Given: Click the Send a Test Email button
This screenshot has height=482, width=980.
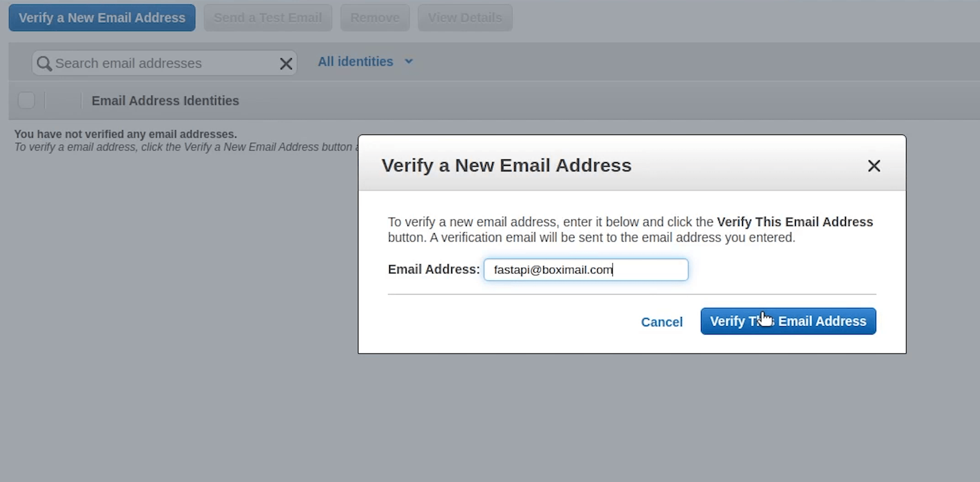Looking at the screenshot, I should pos(268,18).
